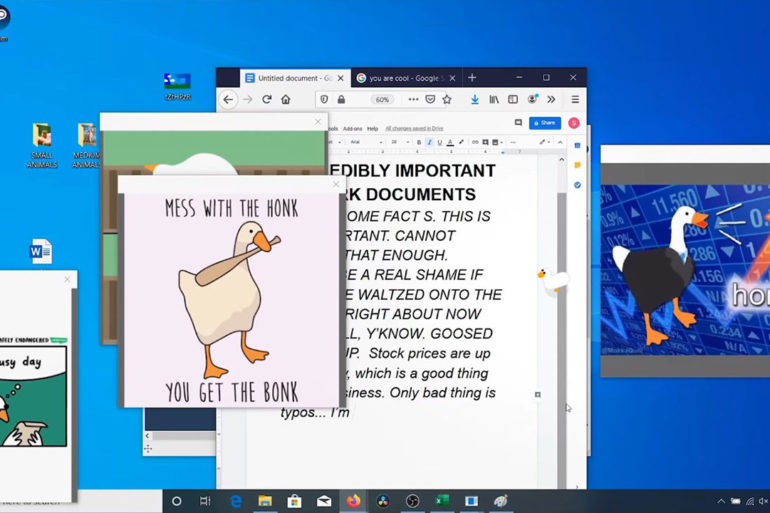Expand Firefox overflow chevrons
This screenshot has height=513, width=770.
[x=551, y=100]
